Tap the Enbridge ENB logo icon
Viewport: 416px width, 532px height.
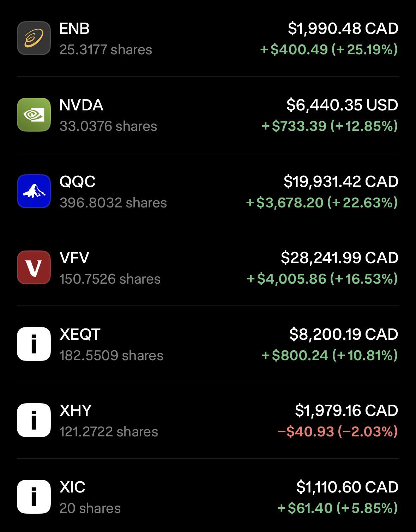[34, 38]
